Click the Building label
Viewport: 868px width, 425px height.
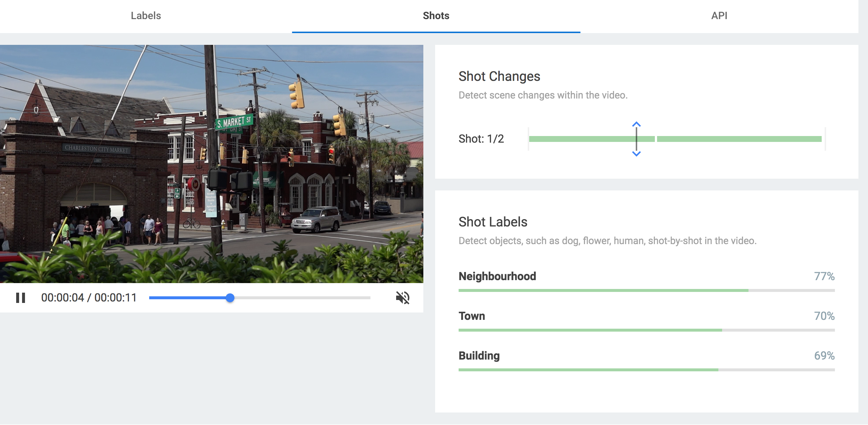click(x=479, y=356)
